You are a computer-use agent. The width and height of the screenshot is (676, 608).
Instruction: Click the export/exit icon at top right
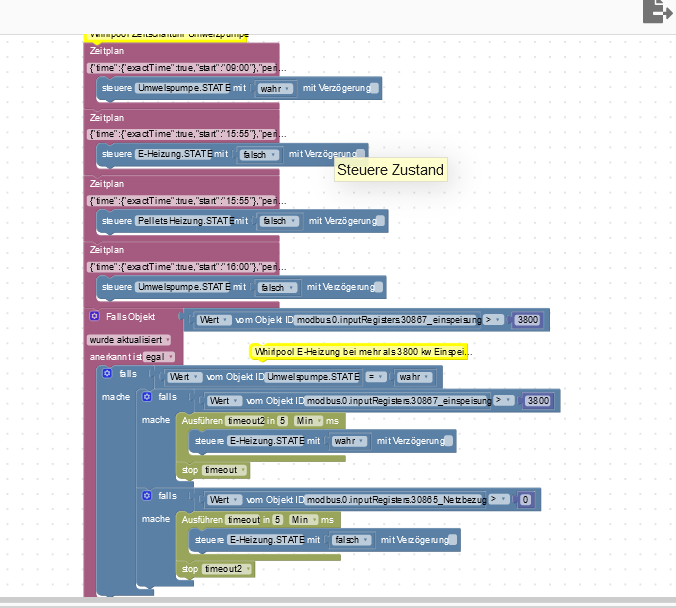coord(657,11)
